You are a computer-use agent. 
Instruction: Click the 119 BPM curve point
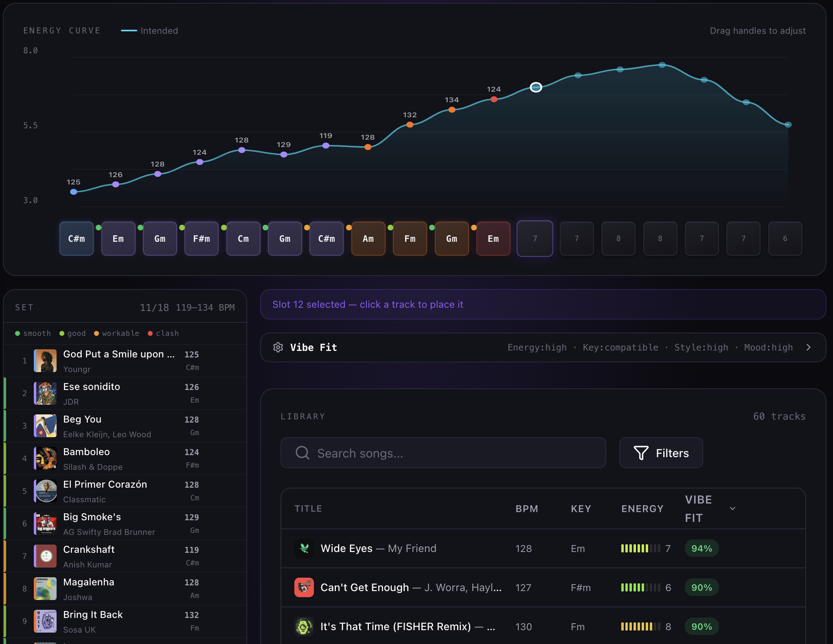point(326,146)
